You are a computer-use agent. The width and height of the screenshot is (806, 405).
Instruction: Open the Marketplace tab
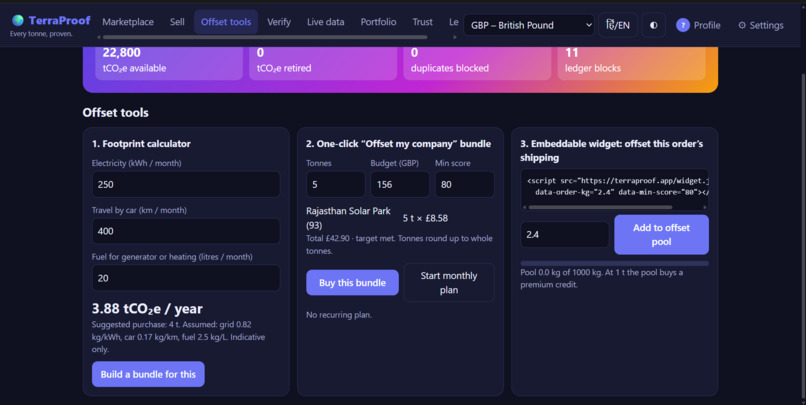click(128, 22)
